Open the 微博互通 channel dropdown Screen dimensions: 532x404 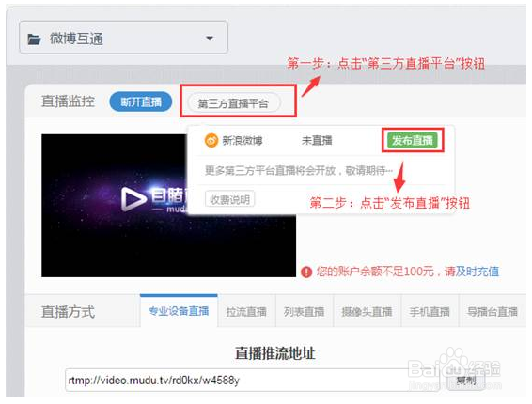click(x=123, y=38)
